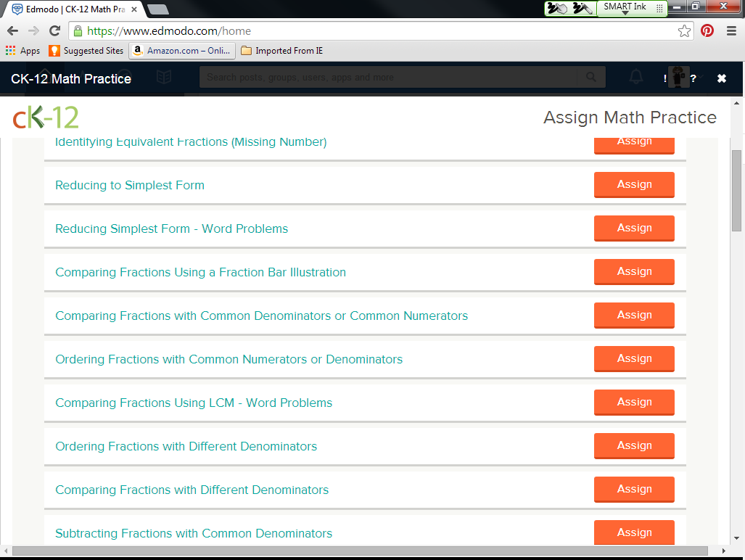Viewport: 745px width, 560px height.
Task: Open the Imported From IE folder
Action: pyautogui.click(x=281, y=51)
